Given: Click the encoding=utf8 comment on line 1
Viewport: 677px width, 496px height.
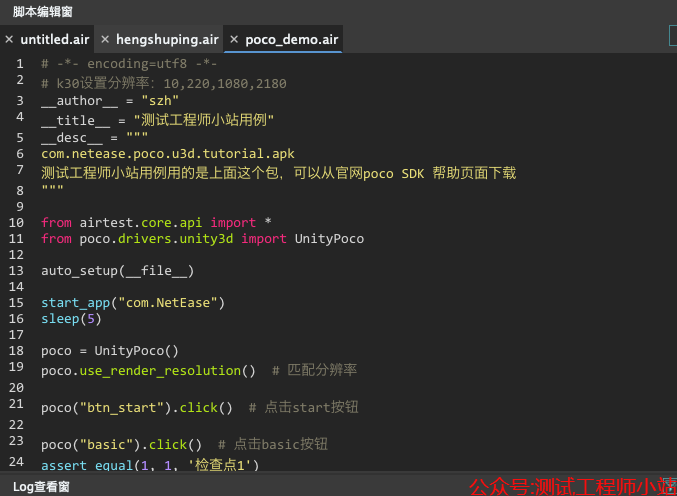Looking at the screenshot, I should (129, 64).
